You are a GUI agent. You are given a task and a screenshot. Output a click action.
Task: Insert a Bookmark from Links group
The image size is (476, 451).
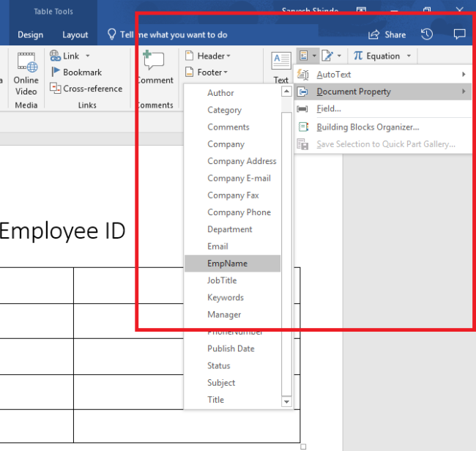click(x=75, y=72)
